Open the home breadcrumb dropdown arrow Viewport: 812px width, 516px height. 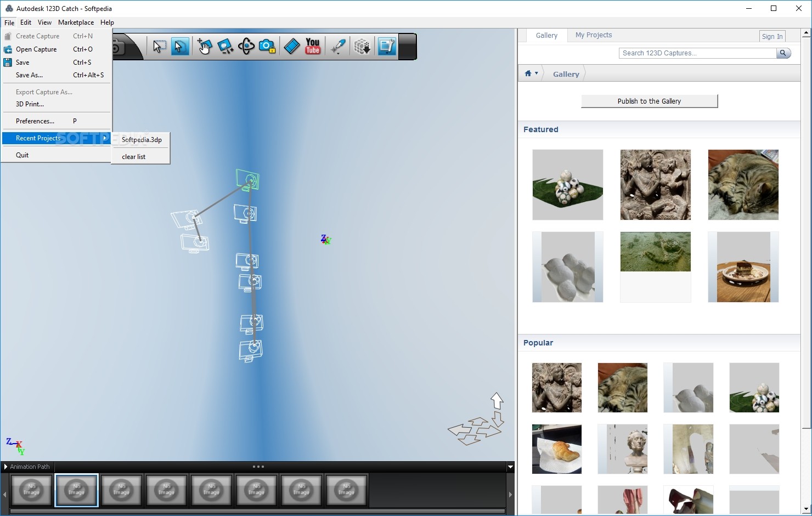536,73
